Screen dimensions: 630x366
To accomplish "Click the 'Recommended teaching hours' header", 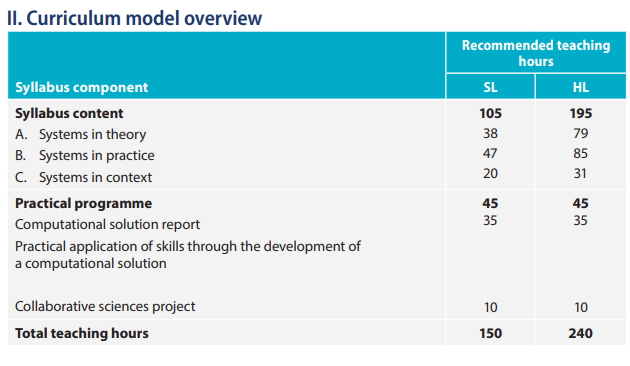I will coord(536,53).
